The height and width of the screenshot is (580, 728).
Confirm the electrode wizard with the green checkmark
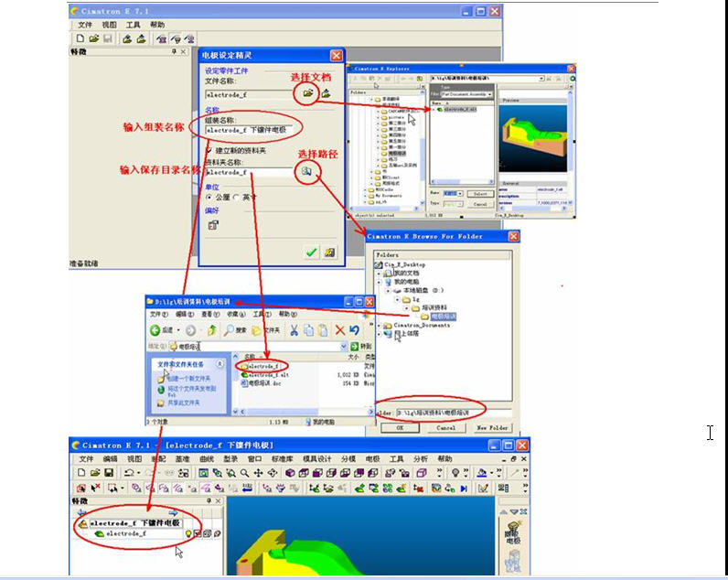(x=311, y=252)
